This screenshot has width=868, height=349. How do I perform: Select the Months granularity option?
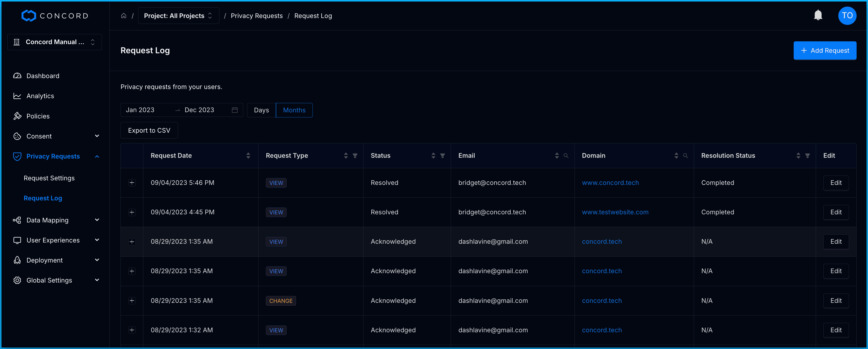coord(294,110)
